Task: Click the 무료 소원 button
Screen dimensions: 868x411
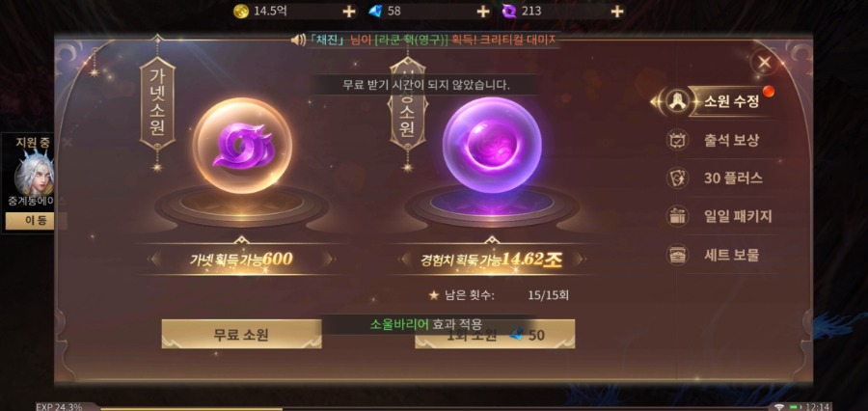Action: pyautogui.click(x=241, y=335)
